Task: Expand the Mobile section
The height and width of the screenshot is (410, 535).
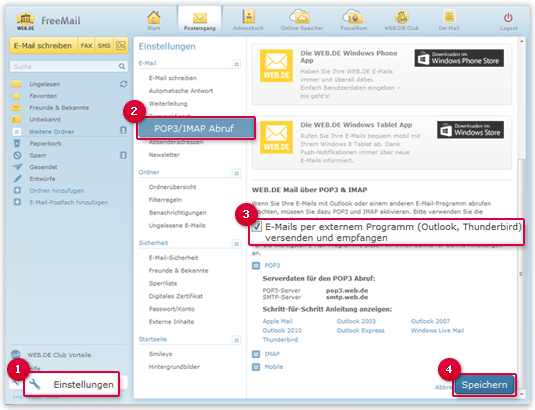Action: 256,367
